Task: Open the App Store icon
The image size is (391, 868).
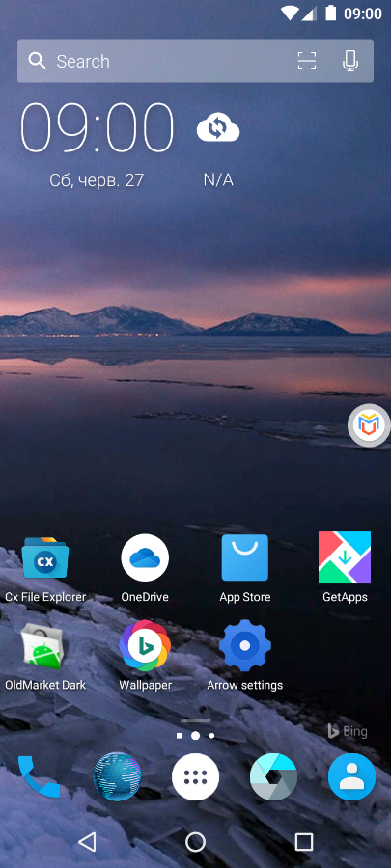Action: click(245, 558)
